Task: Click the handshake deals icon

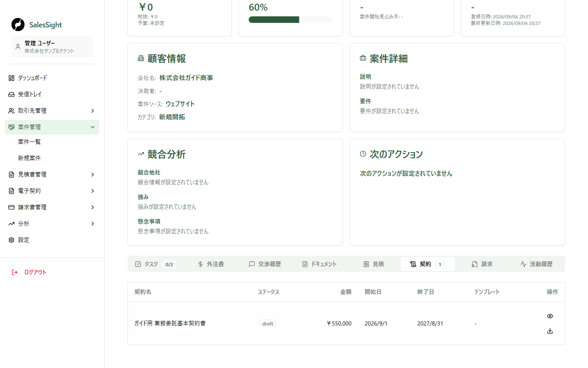Action: [11, 127]
